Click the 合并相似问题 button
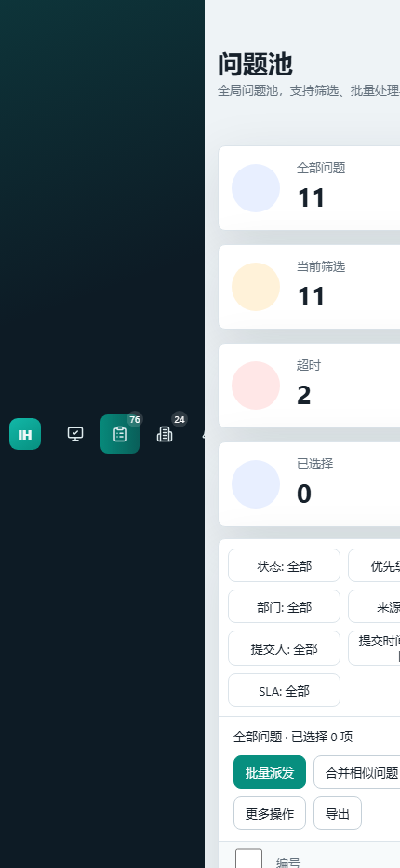The width and height of the screenshot is (400, 868). click(357, 772)
